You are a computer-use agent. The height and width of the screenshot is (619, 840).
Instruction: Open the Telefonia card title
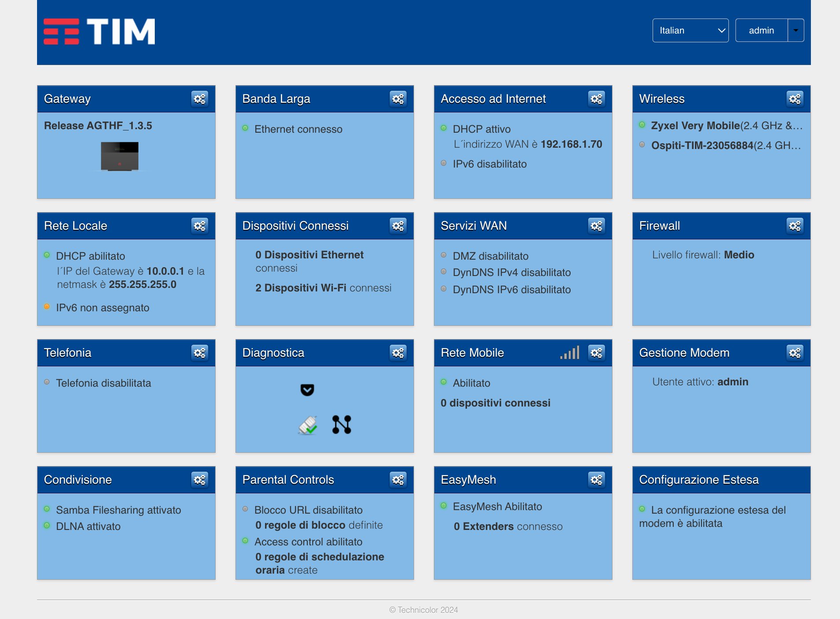coord(68,353)
